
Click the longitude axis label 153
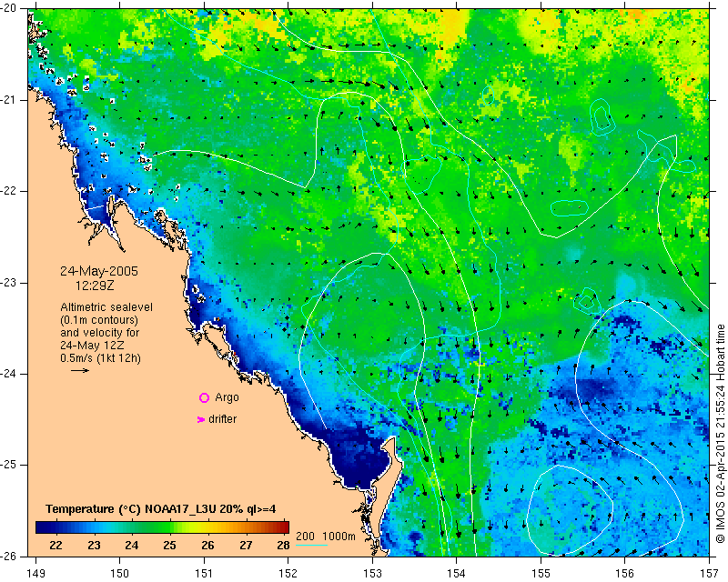[x=372, y=574]
